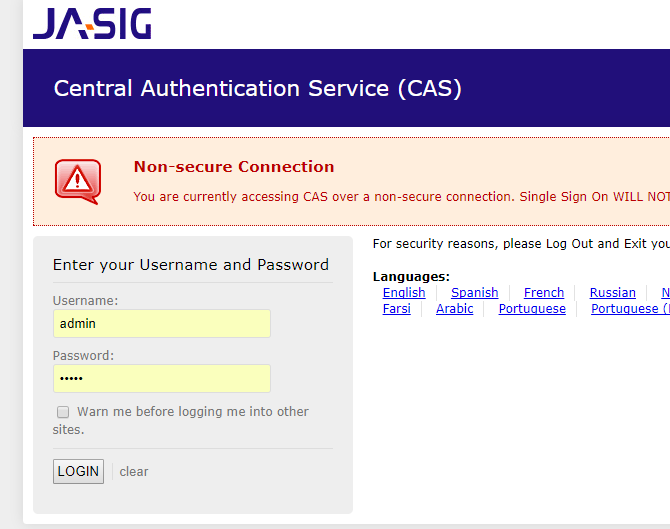Choose French from the languages
Image resolution: width=670 pixels, height=529 pixels.
pyautogui.click(x=544, y=293)
